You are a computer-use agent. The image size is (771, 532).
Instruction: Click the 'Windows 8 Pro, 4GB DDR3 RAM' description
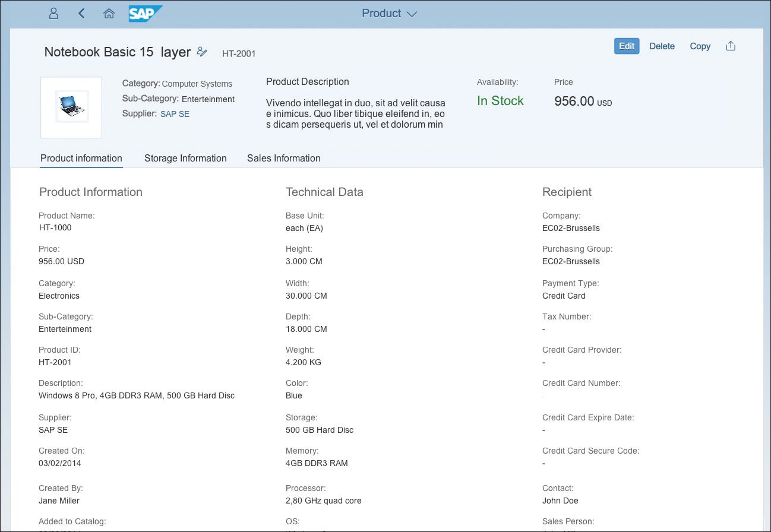[x=137, y=395]
